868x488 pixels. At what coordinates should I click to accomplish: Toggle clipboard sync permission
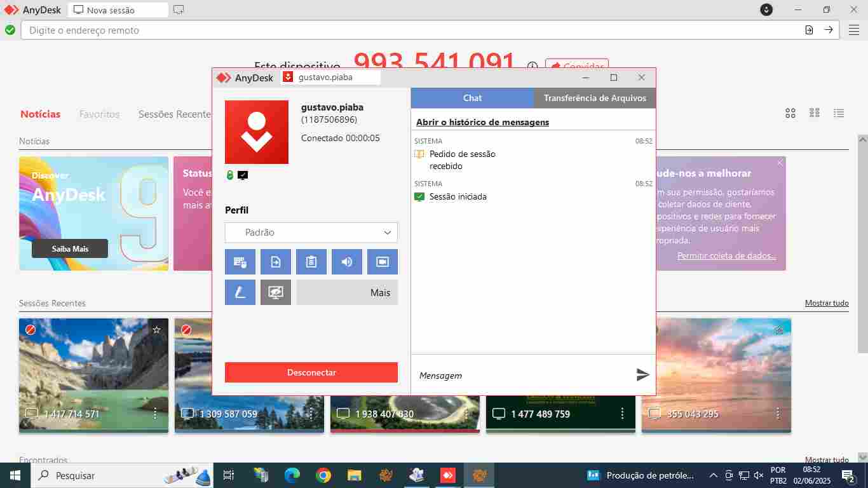[311, 262]
